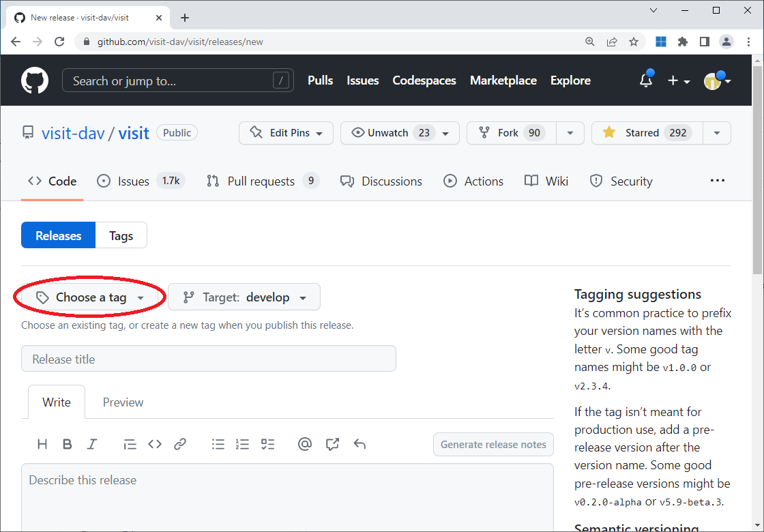Go to Pulls in header
This screenshot has width=764, height=532.
[320, 80]
